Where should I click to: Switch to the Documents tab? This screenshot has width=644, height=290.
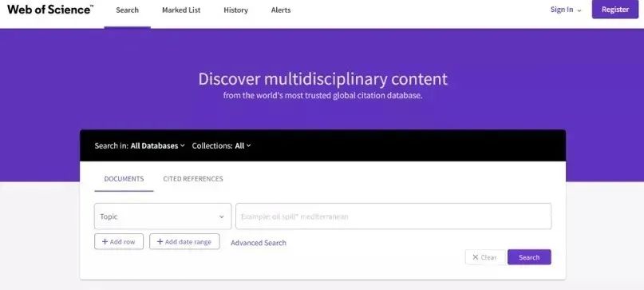point(124,179)
